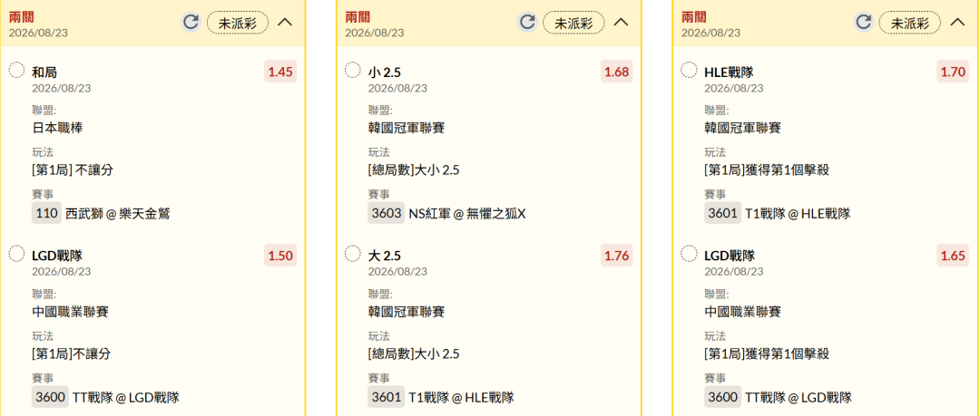Click the 小 2.5 selection title
This screenshot has height=416, width=980.
[385, 73]
